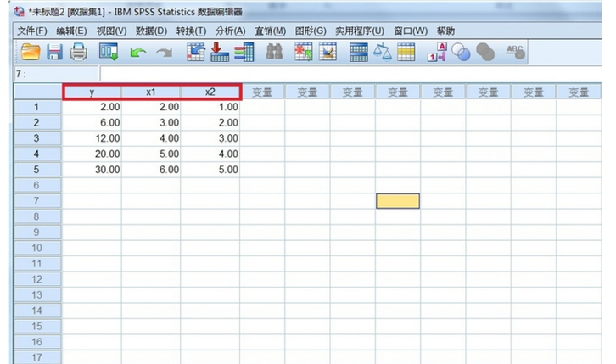Click the x1 cell in row 5
This screenshot has width=616, height=364.
(151, 170)
